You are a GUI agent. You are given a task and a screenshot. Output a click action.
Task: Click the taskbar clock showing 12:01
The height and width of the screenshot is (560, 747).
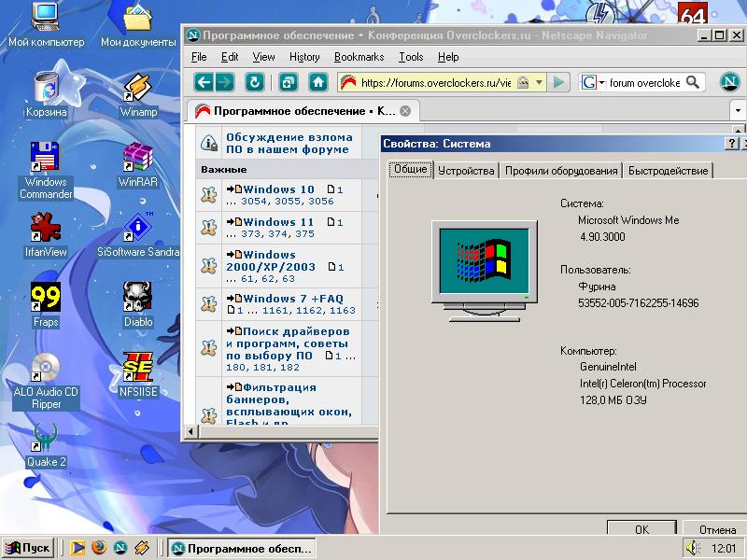coord(723,549)
